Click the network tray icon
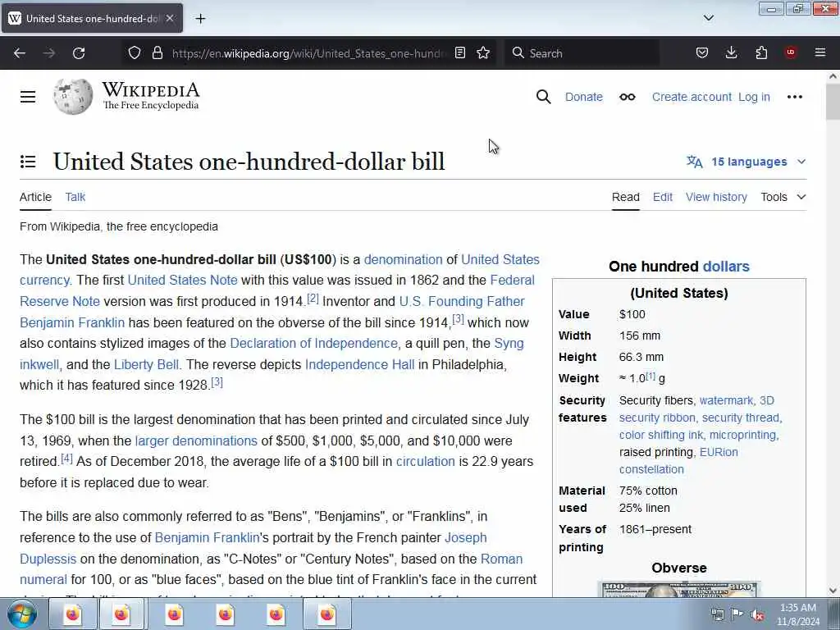Image resolution: width=840 pixels, height=630 pixels. coord(717,614)
